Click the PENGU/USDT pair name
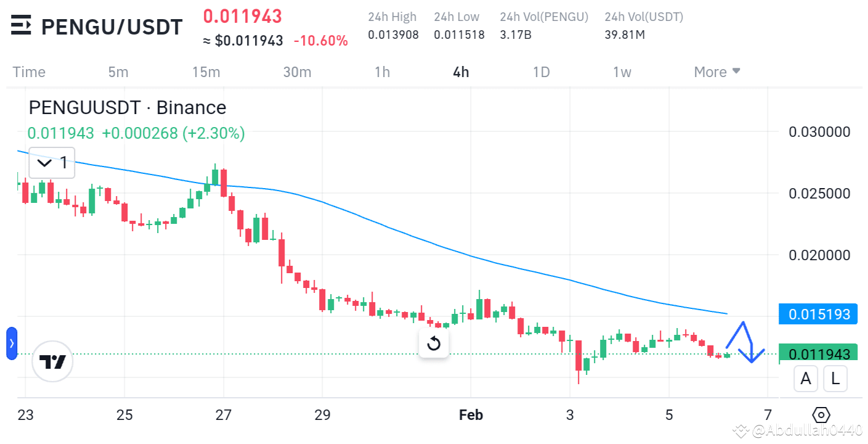The image size is (868, 444). pos(111,27)
